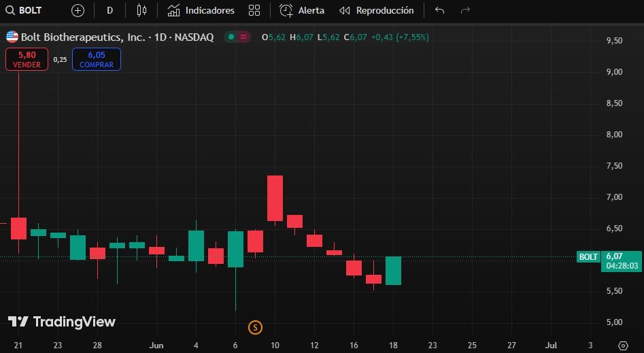This screenshot has height=353, width=644.
Task: Click the O5,62 open value
Action: [273, 37]
